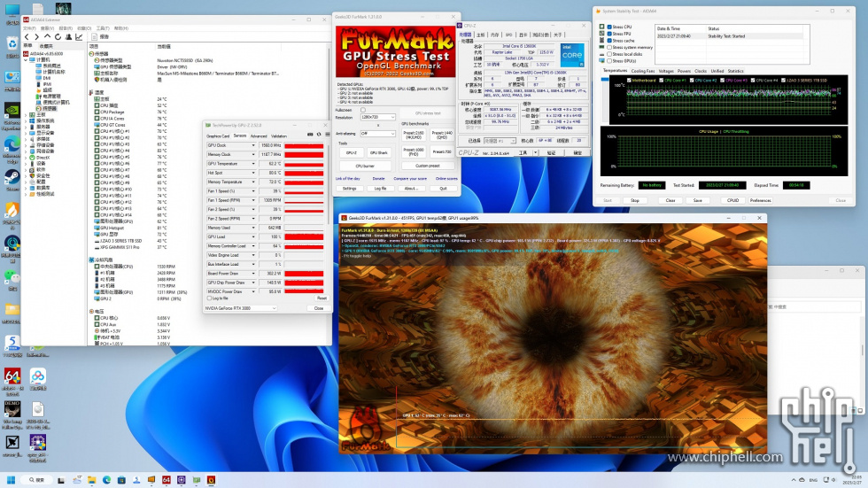Click the GPU Clock red graph bar
This screenshot has height=488, width=868.
point(304,145)
